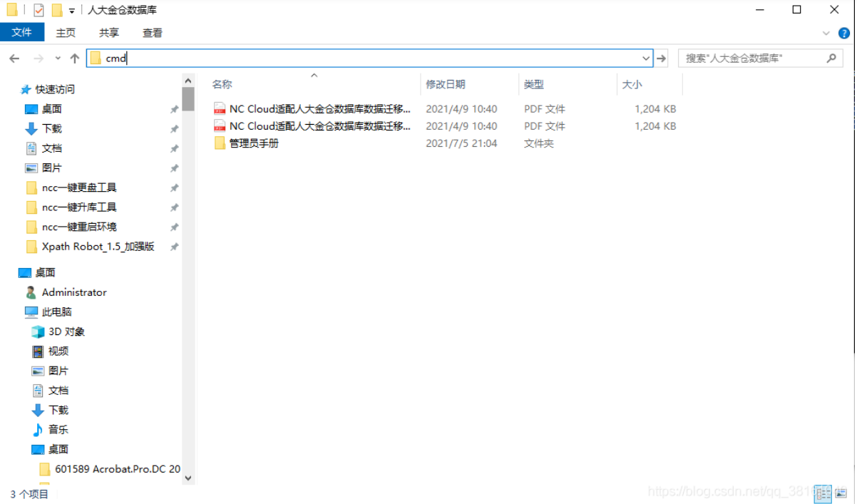Go back with the left arrow button

(x=14, y=58)
